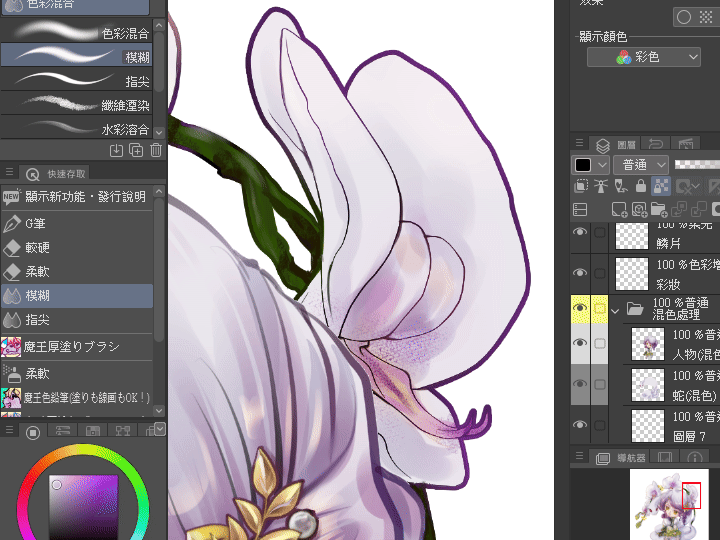This screenshot has width=720, height=540.
Task: Choose G筆 in quick access
Action: coord(77,224)
